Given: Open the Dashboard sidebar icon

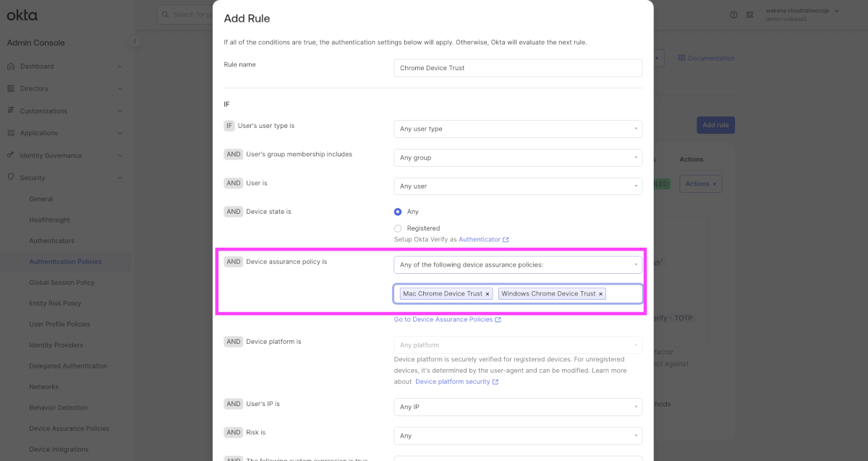Looking at the screenshot, I should (x=11, y=66).
